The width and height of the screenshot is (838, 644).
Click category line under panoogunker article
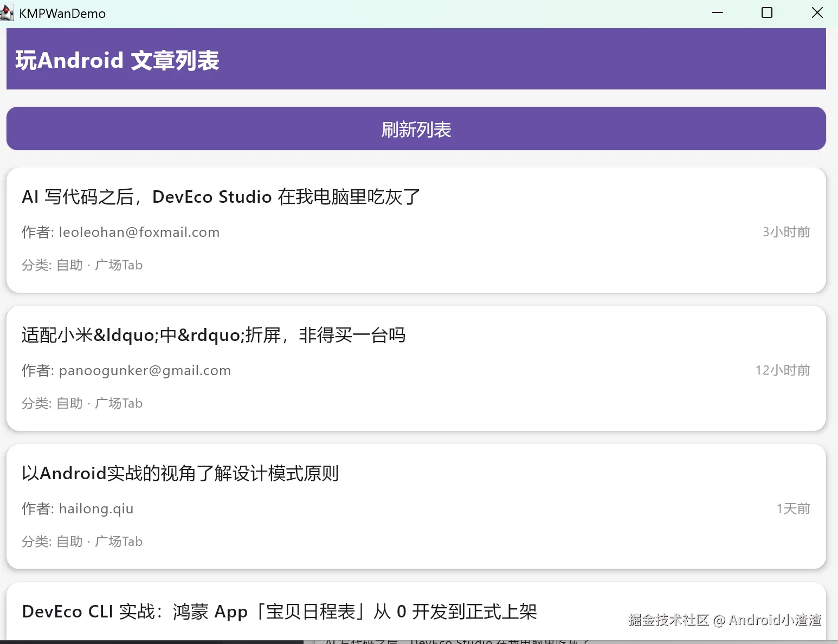pos(82,403)
